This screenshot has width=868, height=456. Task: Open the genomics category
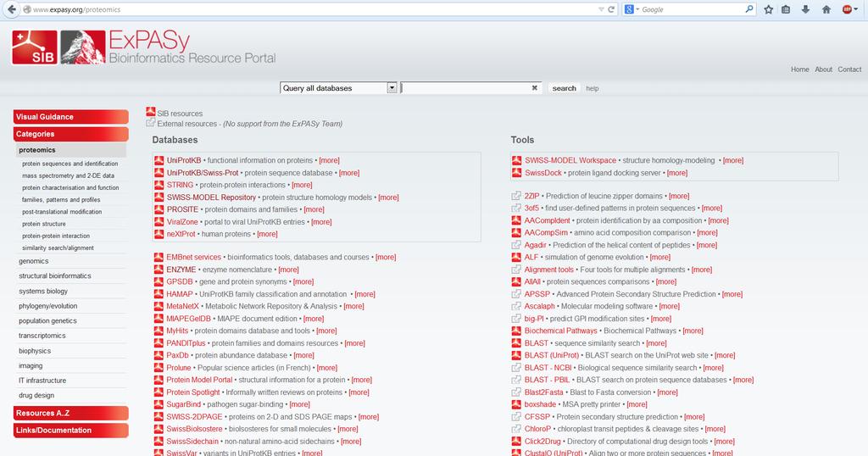click(33, 261)
